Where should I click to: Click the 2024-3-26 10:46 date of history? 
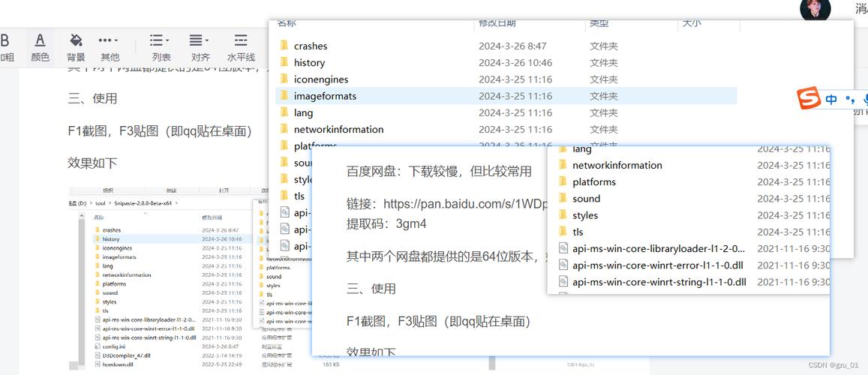[x=515, y=62]
